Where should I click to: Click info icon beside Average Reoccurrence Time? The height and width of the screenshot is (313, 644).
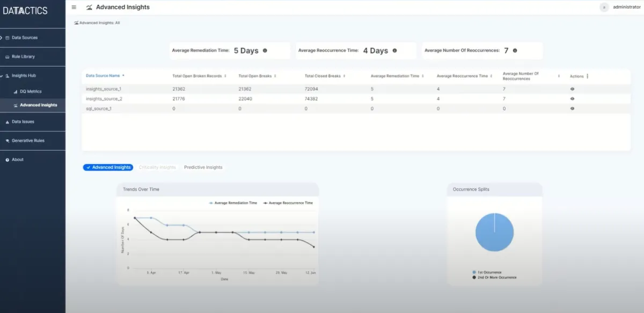[x=394, y=50]
